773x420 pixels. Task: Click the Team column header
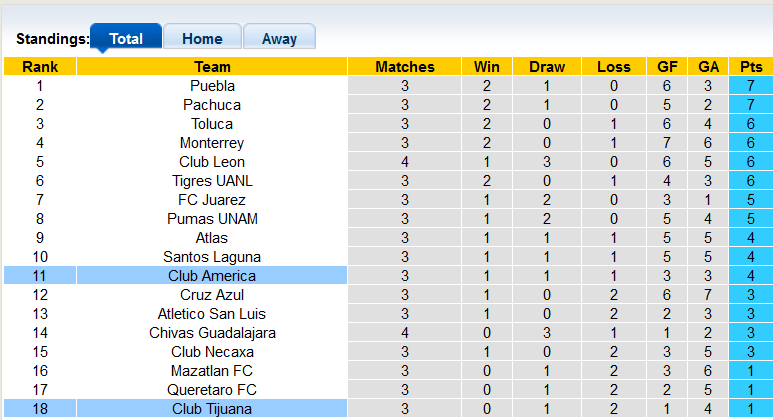coord(212,67)
